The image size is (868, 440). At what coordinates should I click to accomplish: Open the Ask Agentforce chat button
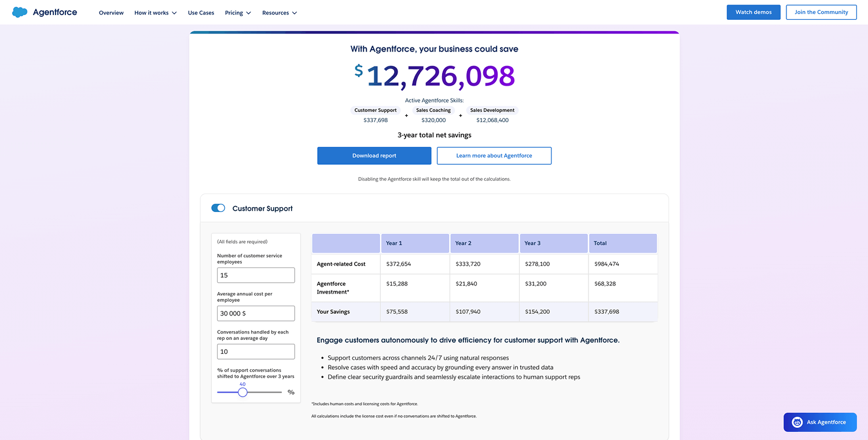820,422
